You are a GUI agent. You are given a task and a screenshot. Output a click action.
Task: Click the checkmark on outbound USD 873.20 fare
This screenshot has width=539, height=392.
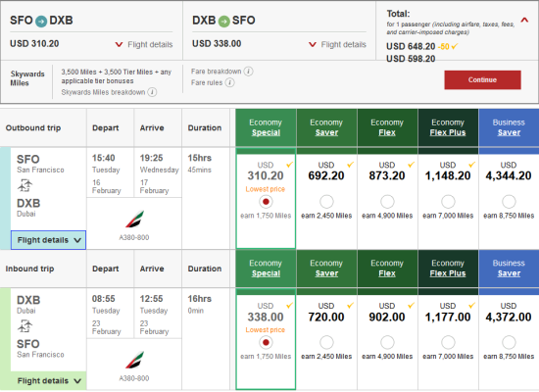click(412, 165)
